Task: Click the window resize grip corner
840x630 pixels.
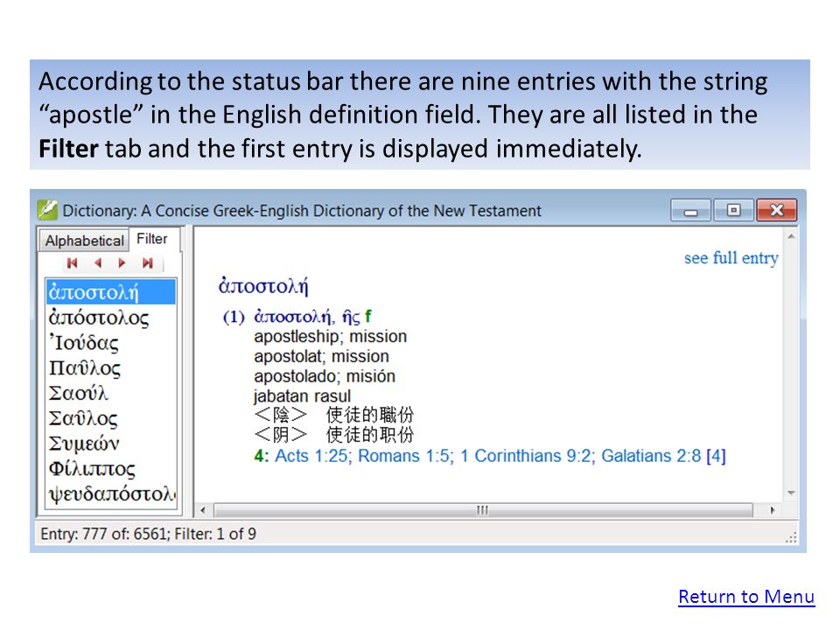Action: (791, 537)
